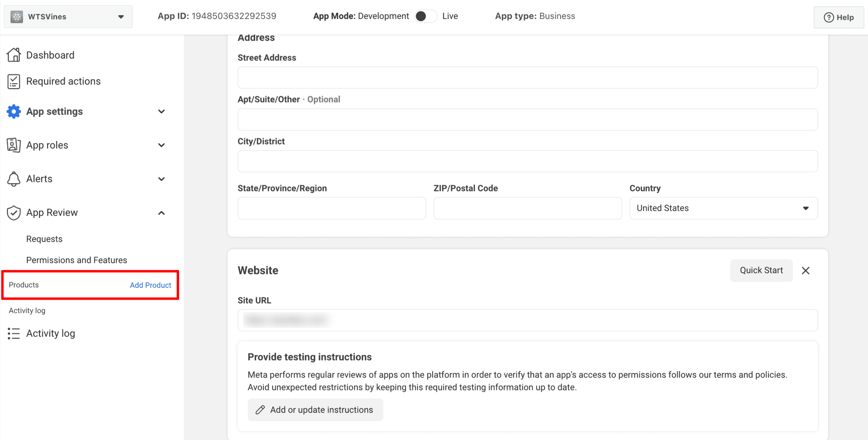The height and width of the screenshot is (440, 868).
Task: Click the Help button
Action: (838, 17)
